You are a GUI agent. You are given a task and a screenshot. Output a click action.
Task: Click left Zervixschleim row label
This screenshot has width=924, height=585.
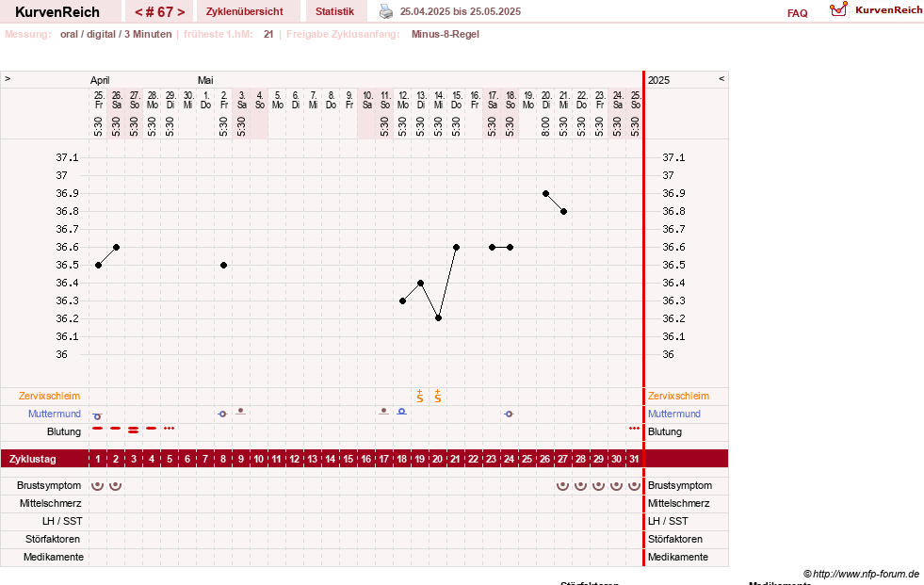pos(50,396)
